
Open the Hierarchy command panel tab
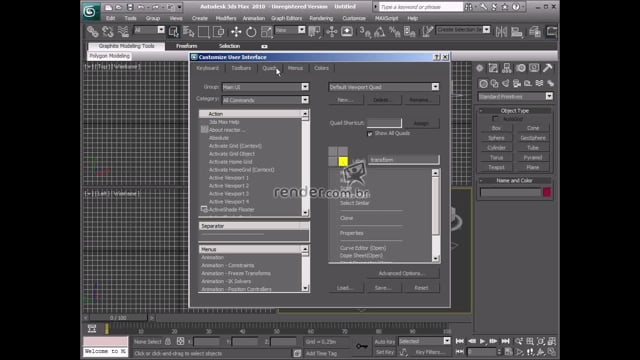(x=507, y=68)
